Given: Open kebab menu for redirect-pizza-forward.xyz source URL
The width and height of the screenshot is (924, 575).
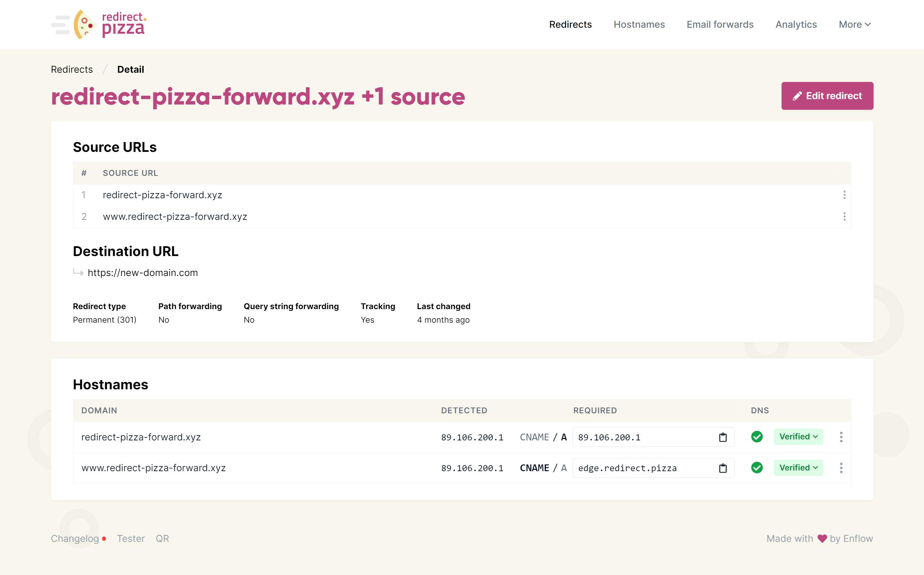Looking at the screenshot, I should coord(844,195).
